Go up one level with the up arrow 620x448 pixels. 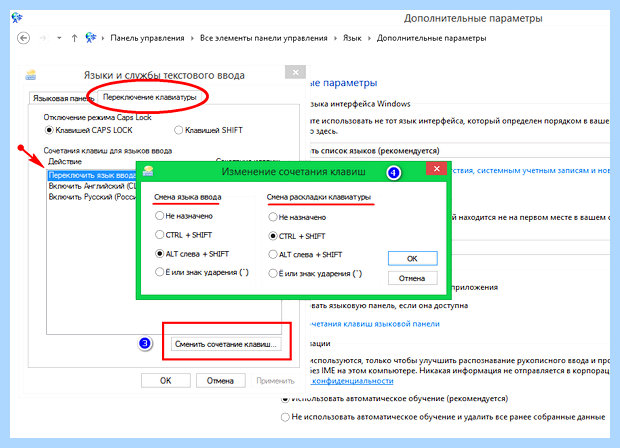pyautogui.click(x=74, y=38)
